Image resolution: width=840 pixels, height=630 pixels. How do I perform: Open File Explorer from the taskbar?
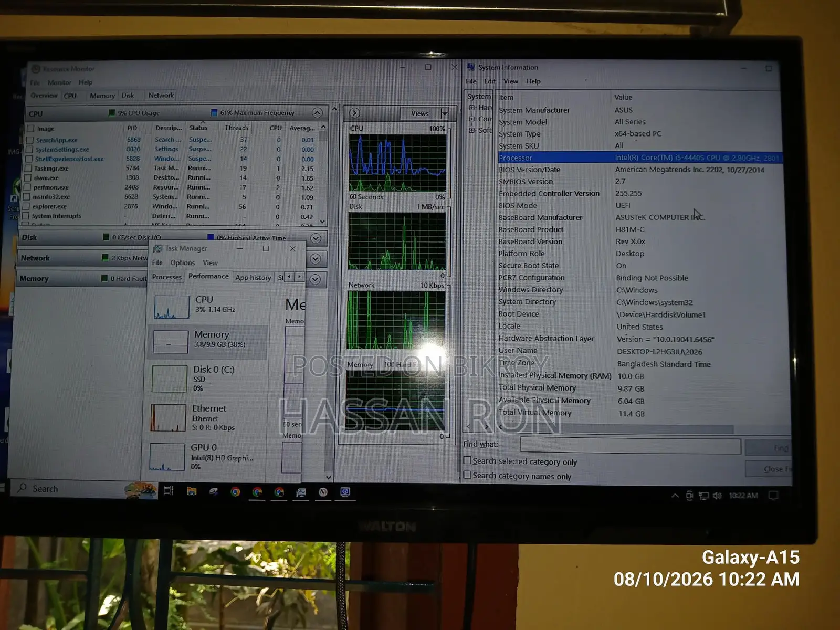pyautogui.click(x=192, y=491)
